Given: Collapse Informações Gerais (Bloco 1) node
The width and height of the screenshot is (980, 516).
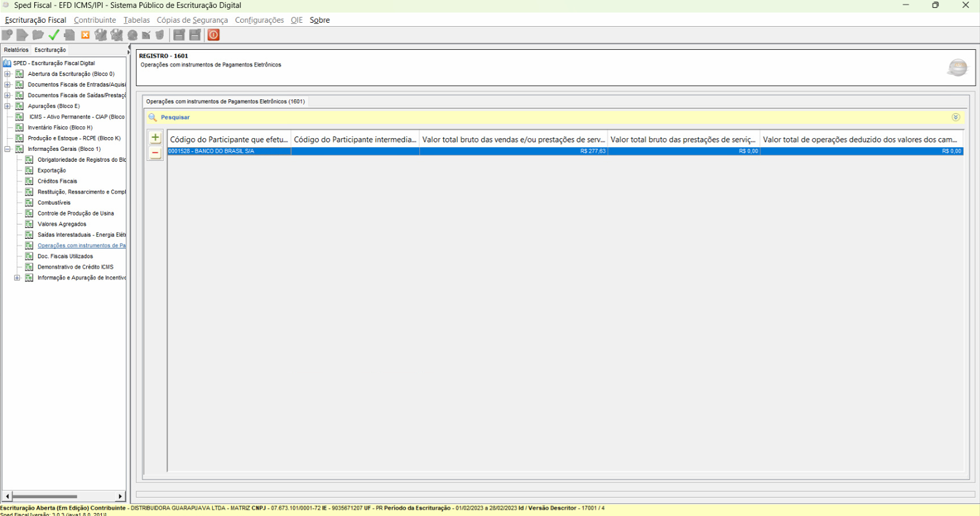Looking at the screenshot, I should click(x=7, y=149).
